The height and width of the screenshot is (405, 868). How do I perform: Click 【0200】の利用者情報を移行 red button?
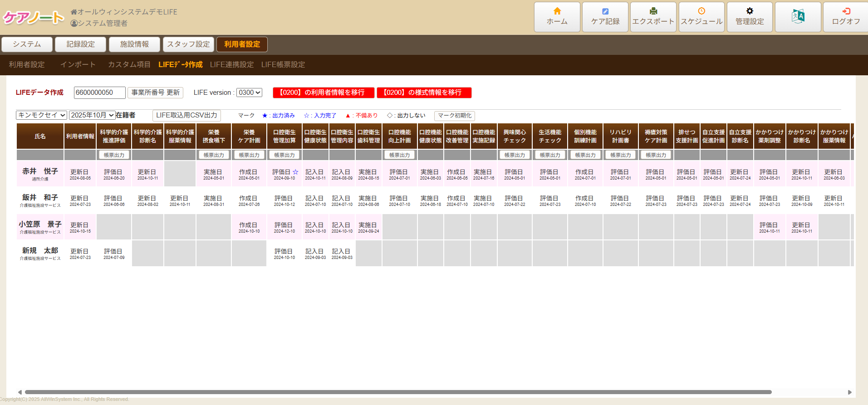pos(323,93)
